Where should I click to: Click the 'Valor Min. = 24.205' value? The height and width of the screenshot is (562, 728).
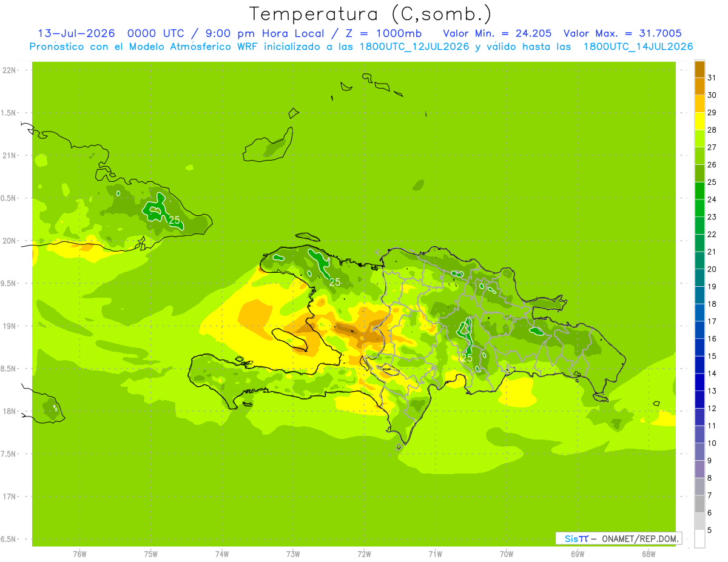(x=497, y=33)
